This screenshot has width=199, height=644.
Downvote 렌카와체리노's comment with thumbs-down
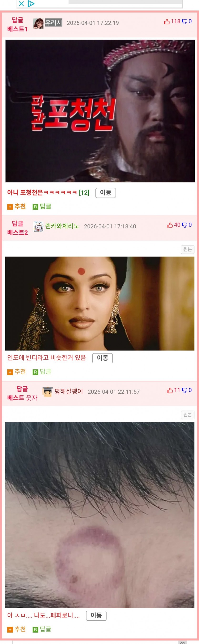coord(184,225)
